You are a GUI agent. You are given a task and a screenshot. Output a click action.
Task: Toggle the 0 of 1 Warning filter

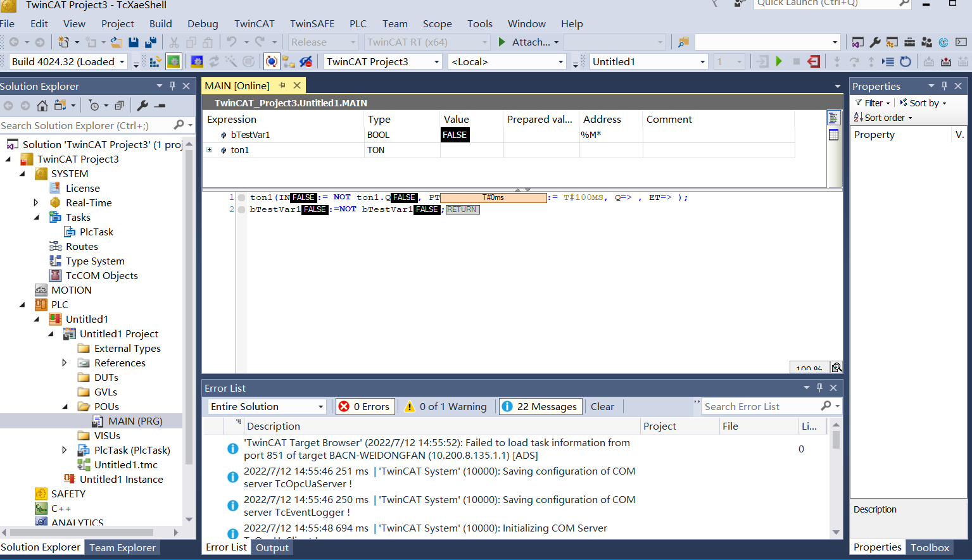446,406
